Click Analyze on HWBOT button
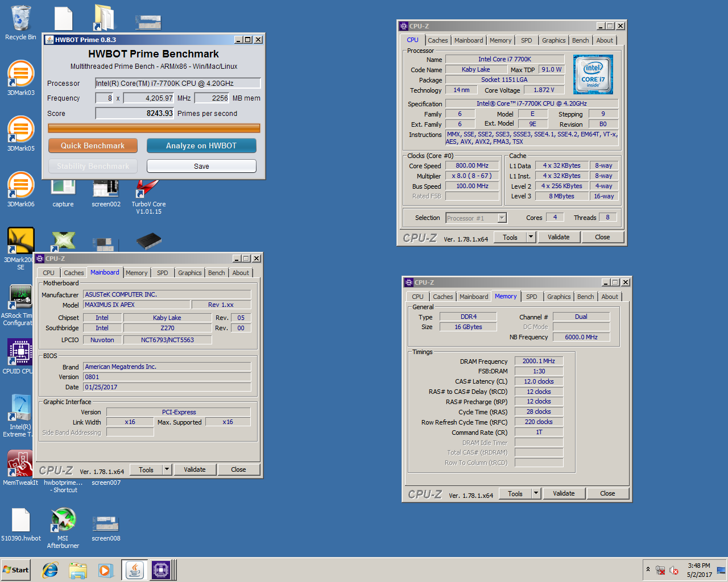Screen dimensions: 728x582 pos(201,145)
